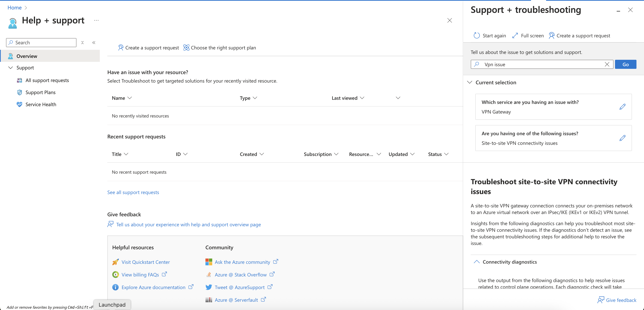Viewport: 644px width, 310px height.
Task: Collapse Connectivity diagnostics section
Action: 476,262
